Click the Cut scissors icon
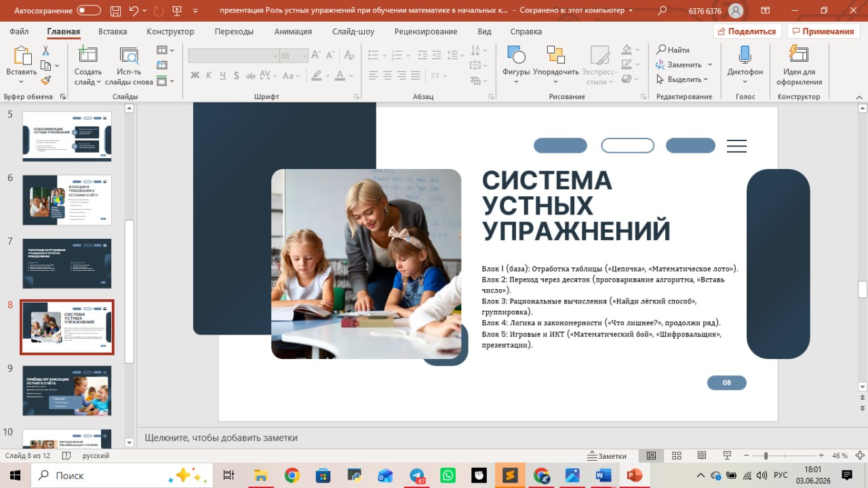Screen dimensions: 868x488 (45, 51)
